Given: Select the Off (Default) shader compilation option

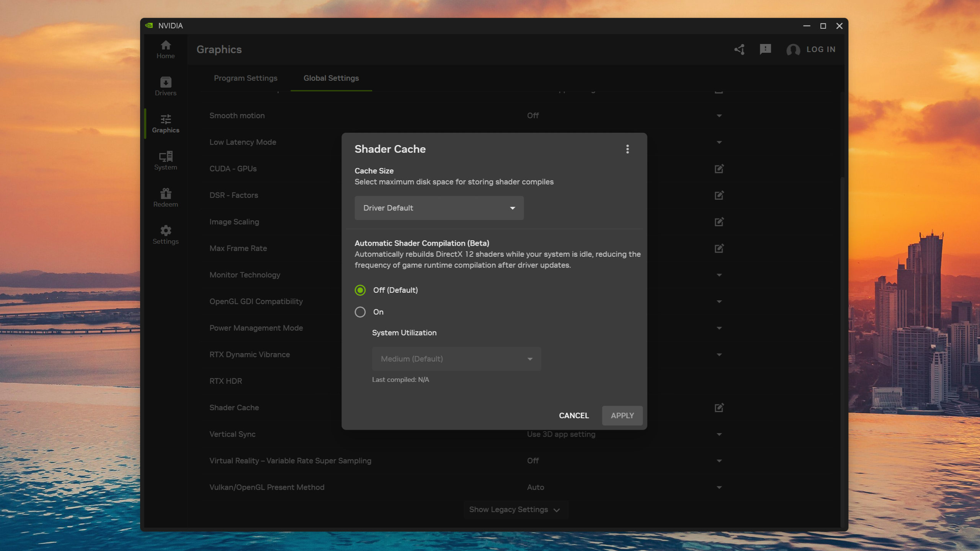Looking at the screenshot, I should (x=360, y=290).
